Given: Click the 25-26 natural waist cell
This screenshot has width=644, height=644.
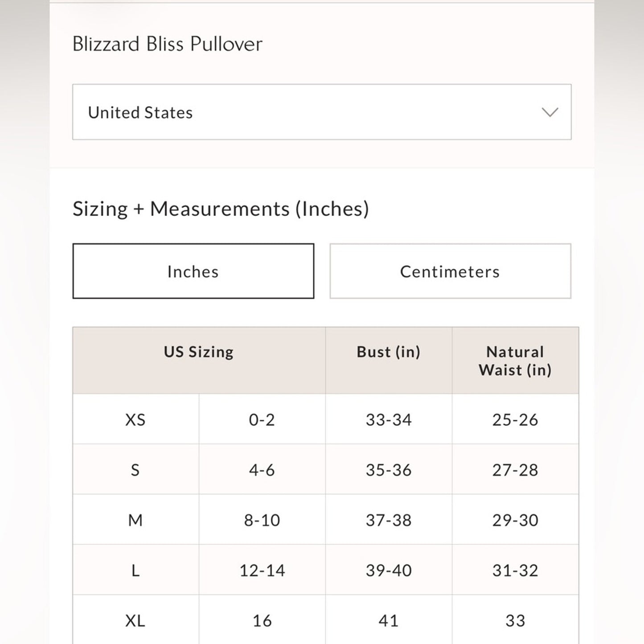Looking at the screenshot, I should [515, 419].
